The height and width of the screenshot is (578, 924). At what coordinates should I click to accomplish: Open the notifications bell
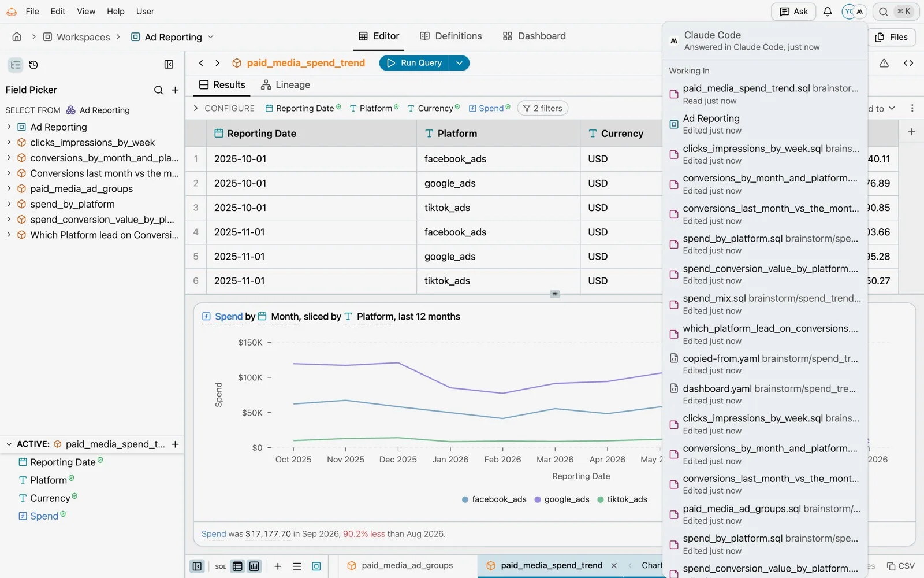point(828,12)
